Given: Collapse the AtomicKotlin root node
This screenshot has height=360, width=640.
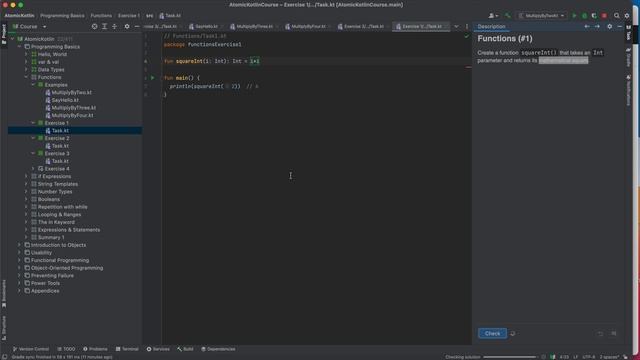Looking at the screenshot, I should [x=13, y=39].
